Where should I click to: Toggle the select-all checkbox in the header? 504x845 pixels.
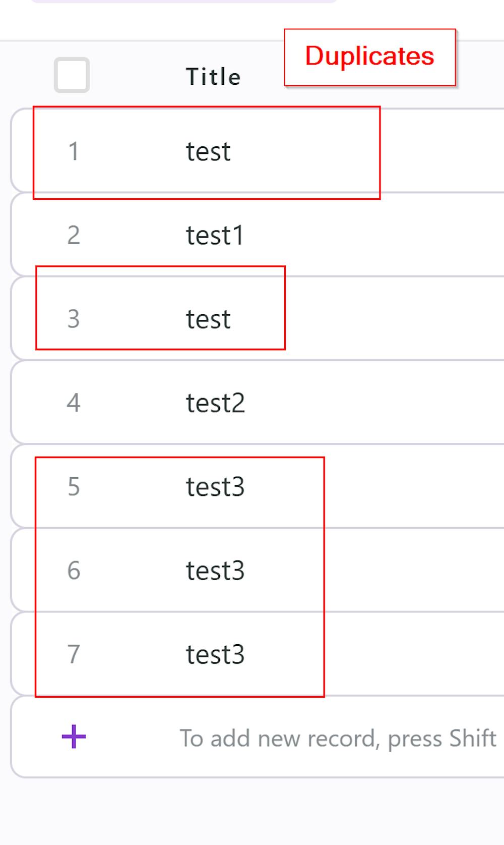point(72,76)
